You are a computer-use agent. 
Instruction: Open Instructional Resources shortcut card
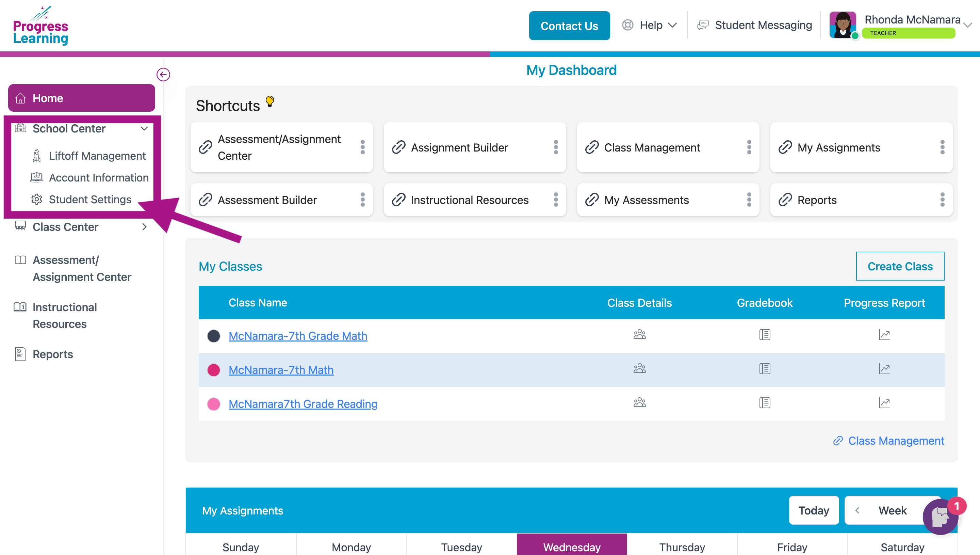pos(475,200)
